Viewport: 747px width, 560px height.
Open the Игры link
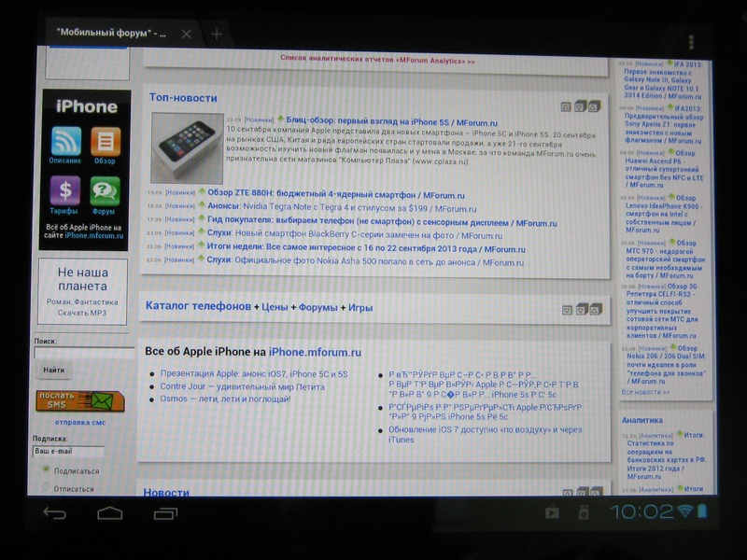(360, 308)
